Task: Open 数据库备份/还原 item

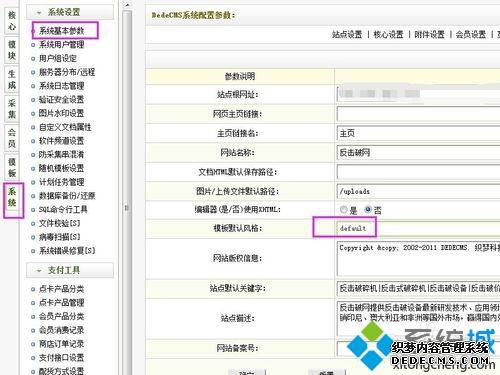Action: [67, 196]
